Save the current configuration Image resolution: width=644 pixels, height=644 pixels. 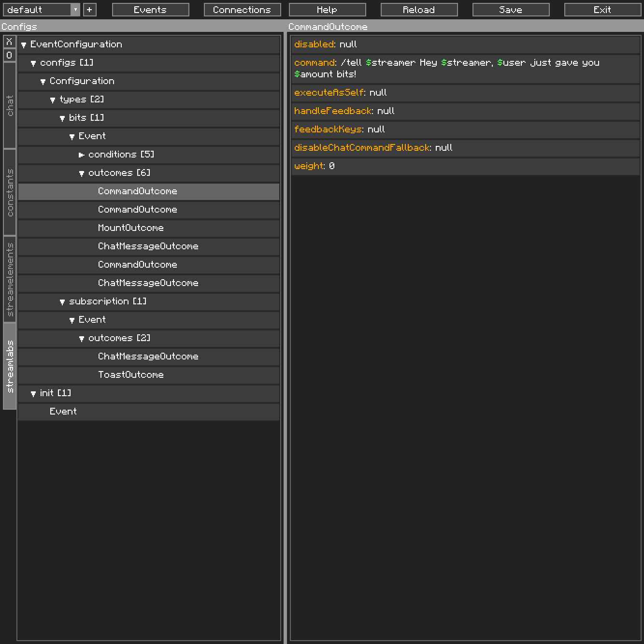[x=510, y=9]
